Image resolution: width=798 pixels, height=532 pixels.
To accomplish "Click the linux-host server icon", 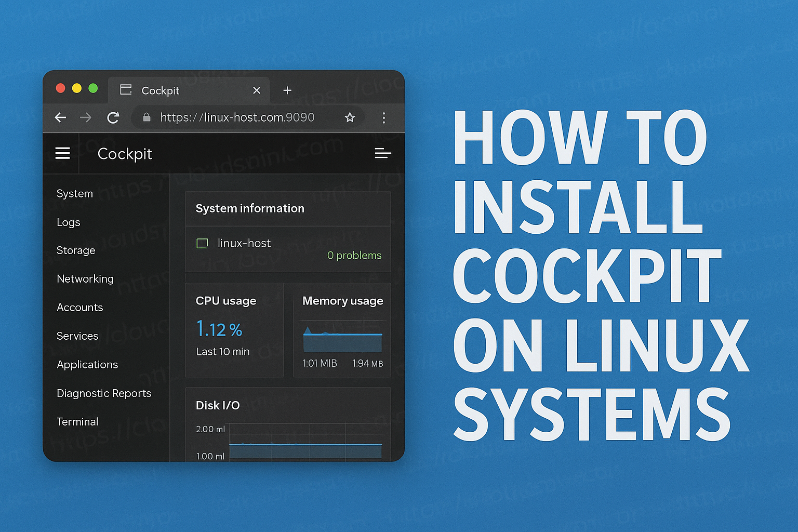I will (202, 243).
